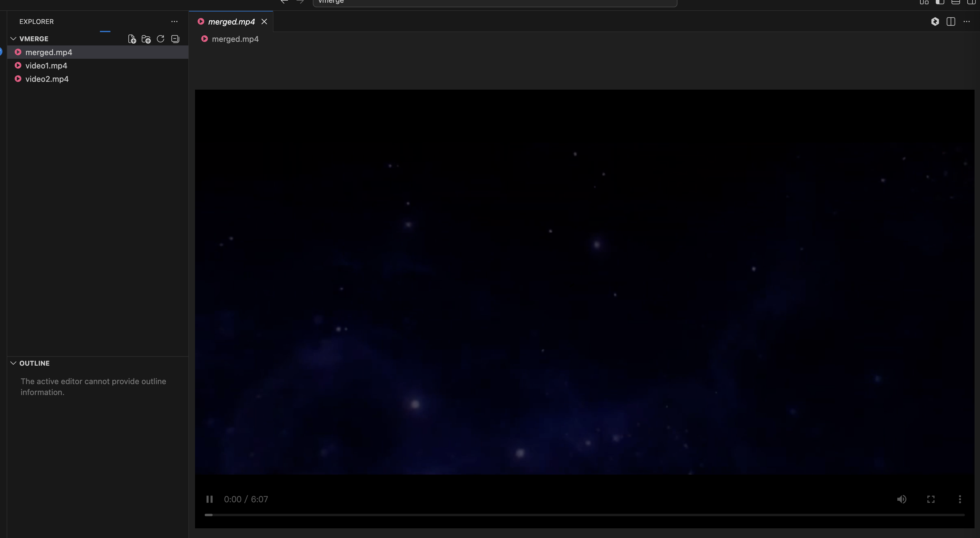Click the video1.mp4 file icon

[x=18, y=65]
